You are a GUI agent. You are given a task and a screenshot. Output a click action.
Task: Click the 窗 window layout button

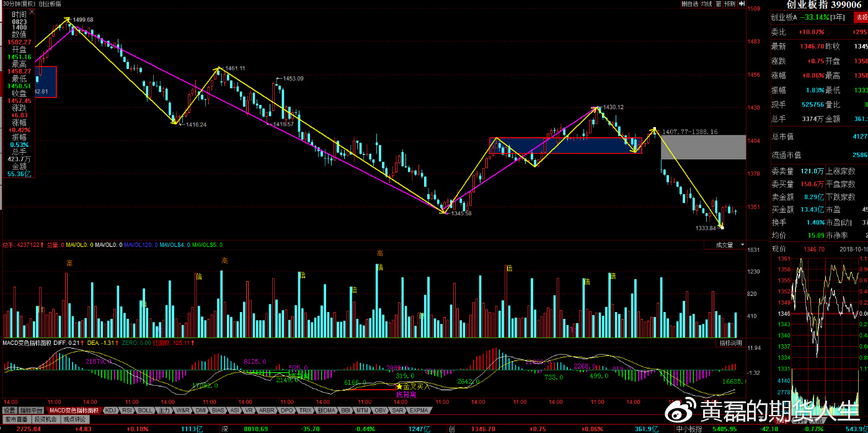[719, 4]
